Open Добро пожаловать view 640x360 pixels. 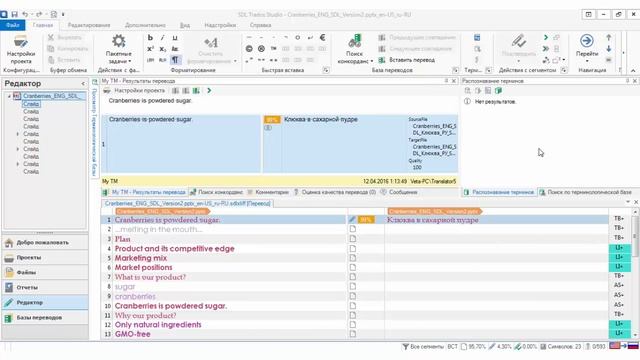click(45, 242)
